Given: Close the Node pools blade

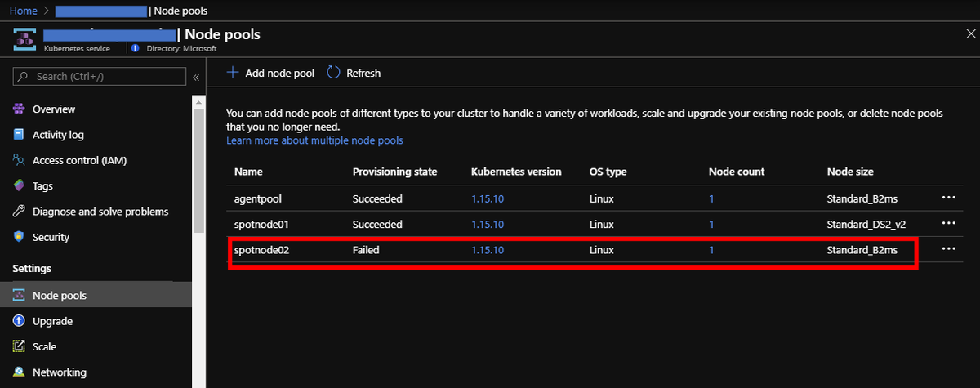Looking at the screenshot, I should [x=969, y=33].
